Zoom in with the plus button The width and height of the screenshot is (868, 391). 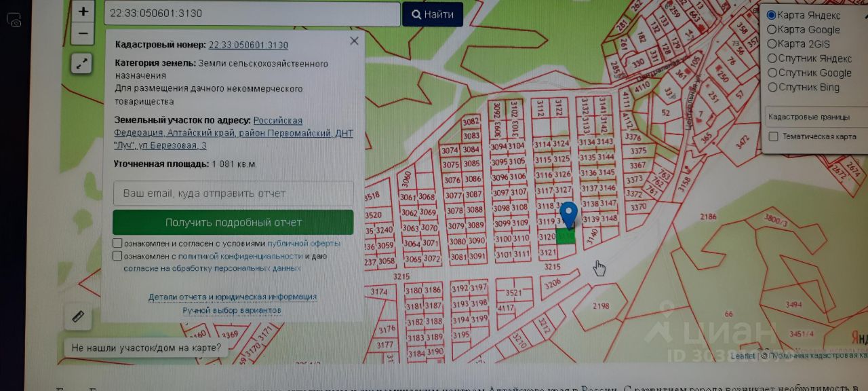83,12
